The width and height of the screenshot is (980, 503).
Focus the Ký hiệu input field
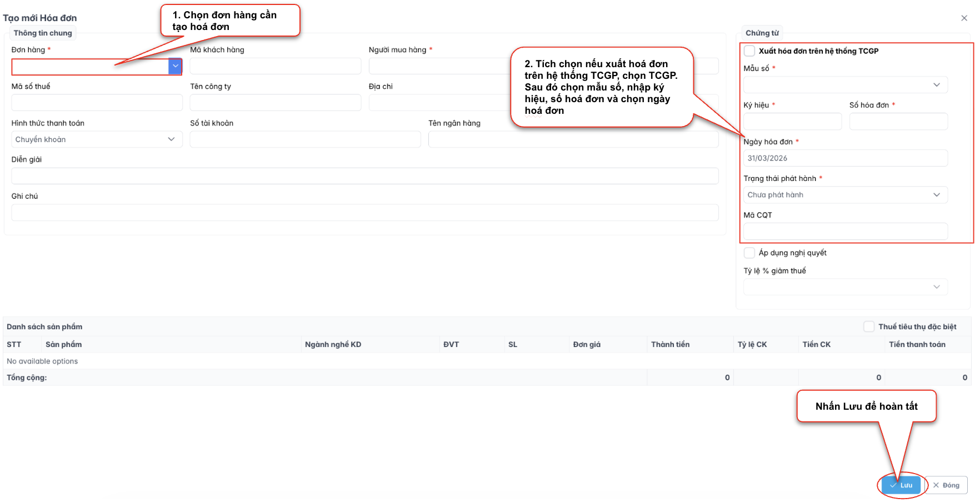[792, 122]
